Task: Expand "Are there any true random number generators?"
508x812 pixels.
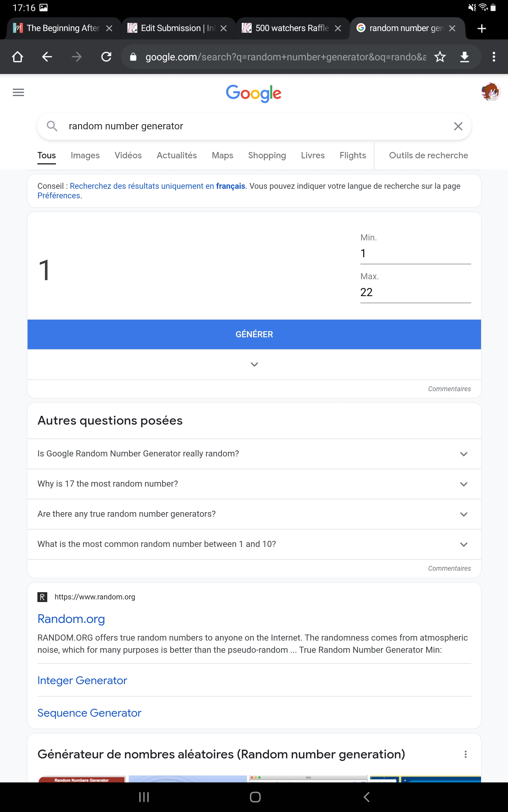Action: tap(464, 514)
